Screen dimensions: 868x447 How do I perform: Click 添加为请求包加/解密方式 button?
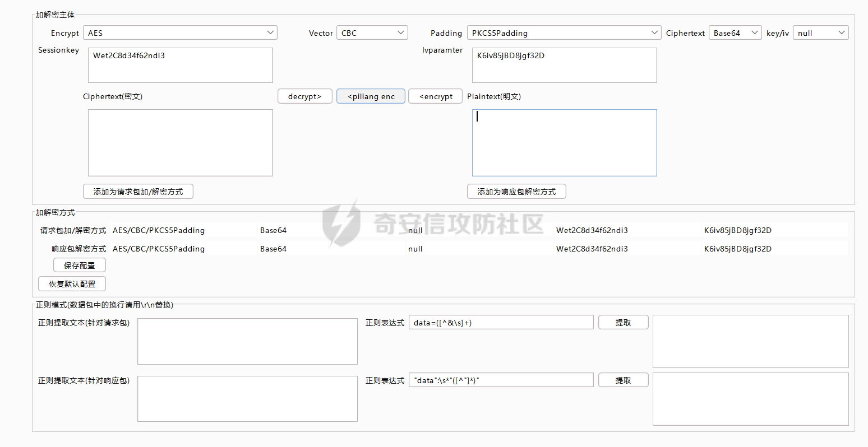138,192
